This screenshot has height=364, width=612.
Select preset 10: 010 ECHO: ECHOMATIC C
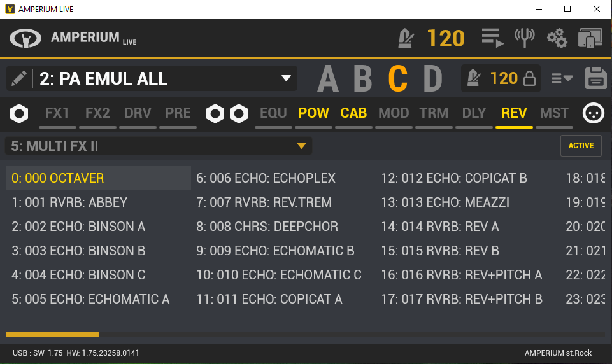(283, 275)
